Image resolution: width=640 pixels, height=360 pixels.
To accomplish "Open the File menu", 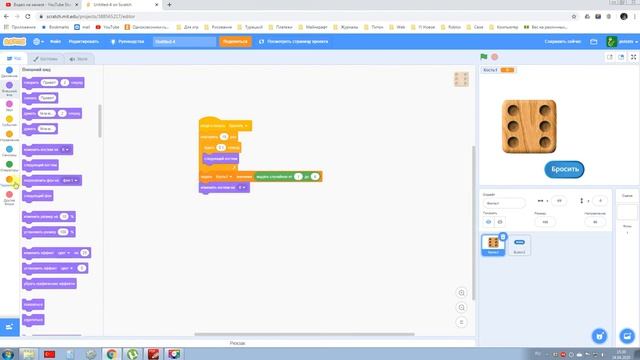I will (x=56, y=42).
